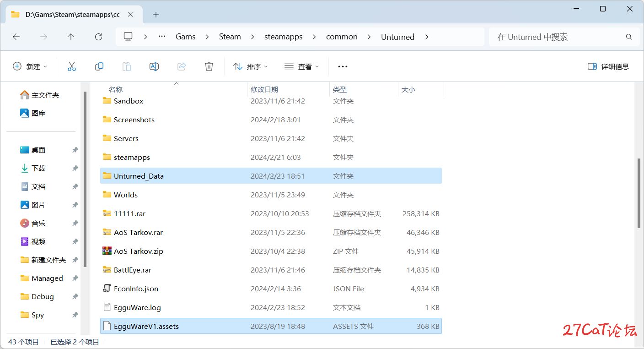Unpin 桌面 using its pin icon

coord(75,150)
